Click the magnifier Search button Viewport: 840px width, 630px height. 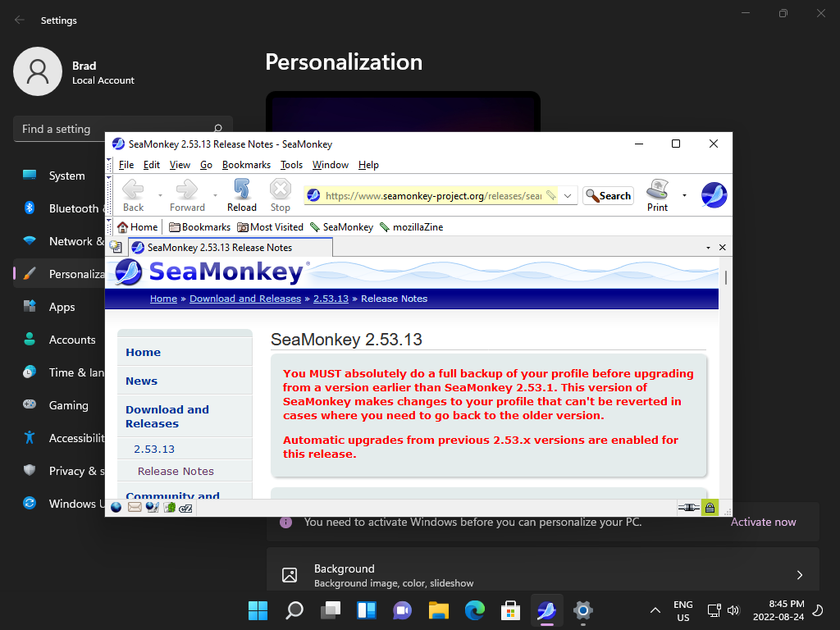(608, 195)
